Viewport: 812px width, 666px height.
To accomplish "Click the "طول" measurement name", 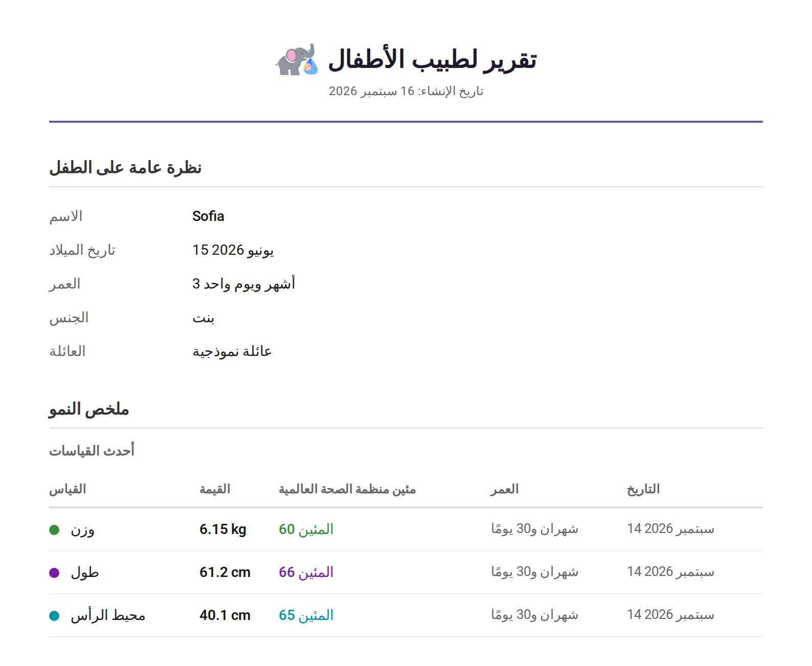I will (85, 572).
